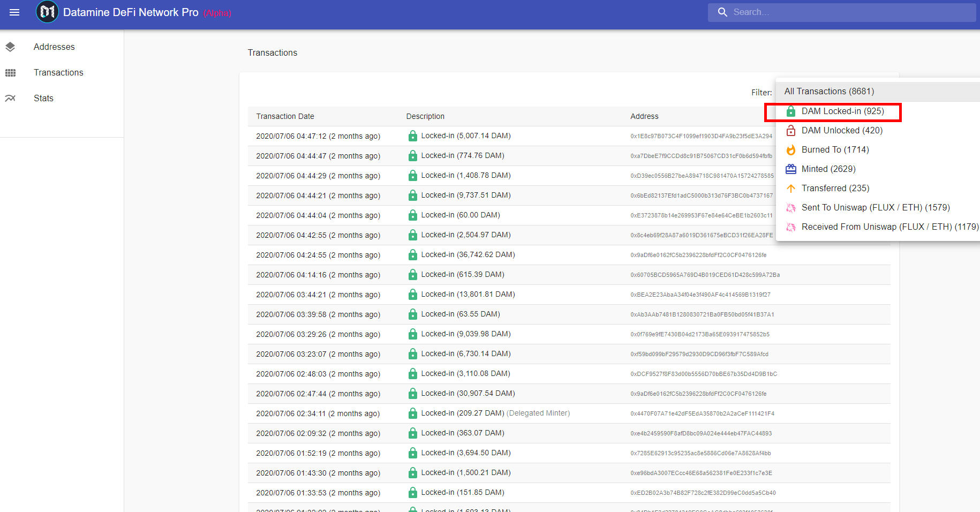Click Locked-in (6,730.14 DAM) description
This screenshot has width=980, height=512.
pyautogui.click(x=466, y=354)
